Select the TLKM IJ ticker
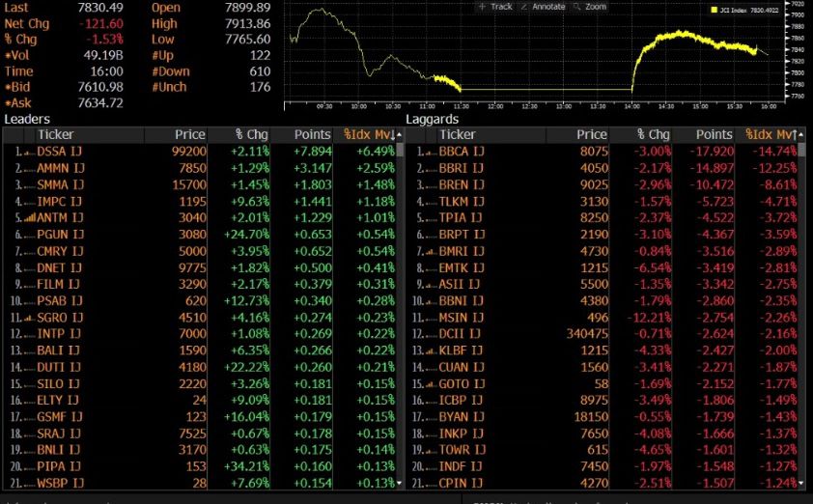Viewport: 813px width, 504px height. coord(462,201)
